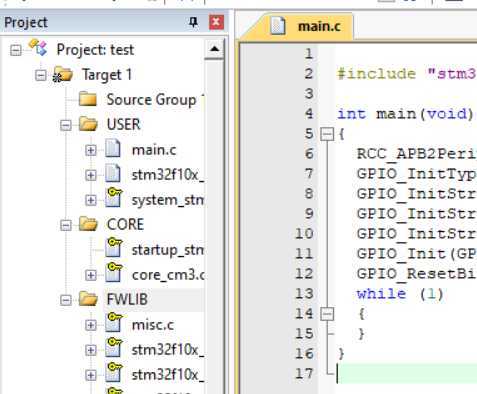Click the startup_stm locked file icon
This screenshot has height=394, width=477.
pyautogui.click(x=114, y=247)
